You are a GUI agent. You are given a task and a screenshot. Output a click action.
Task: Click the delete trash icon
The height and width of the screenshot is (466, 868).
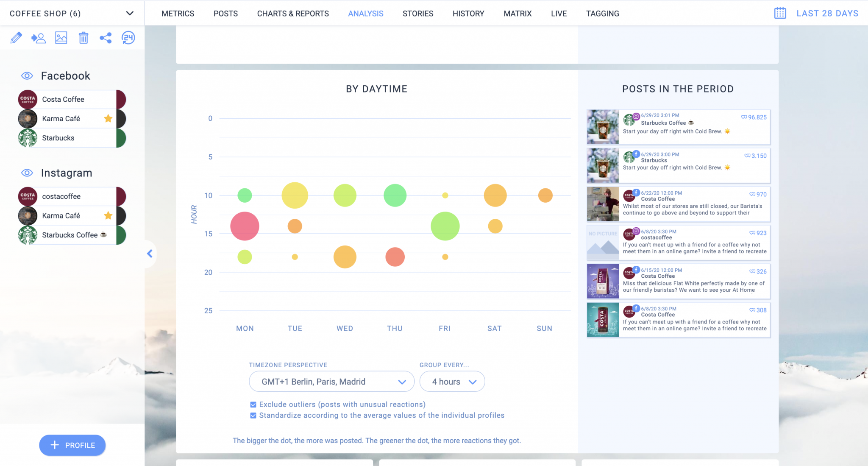coord(83,38)
